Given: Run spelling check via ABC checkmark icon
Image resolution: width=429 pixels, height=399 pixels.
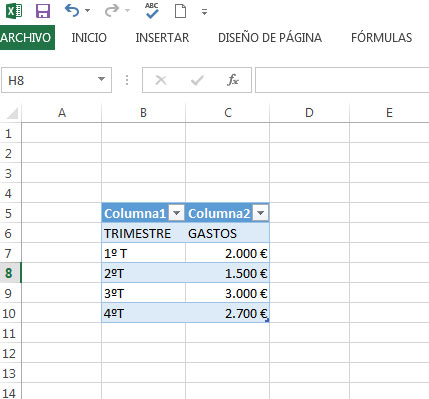Looking at the screenshot, I should (152, 11).
